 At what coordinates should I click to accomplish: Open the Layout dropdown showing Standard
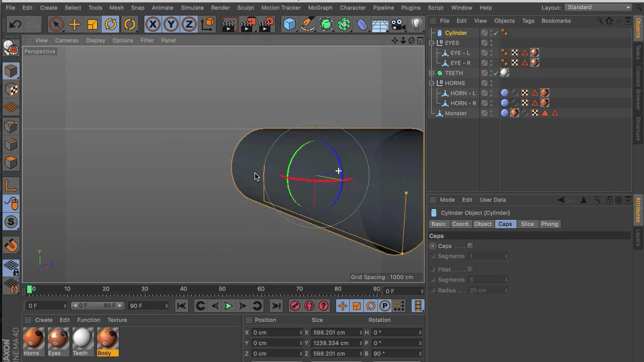599,8
